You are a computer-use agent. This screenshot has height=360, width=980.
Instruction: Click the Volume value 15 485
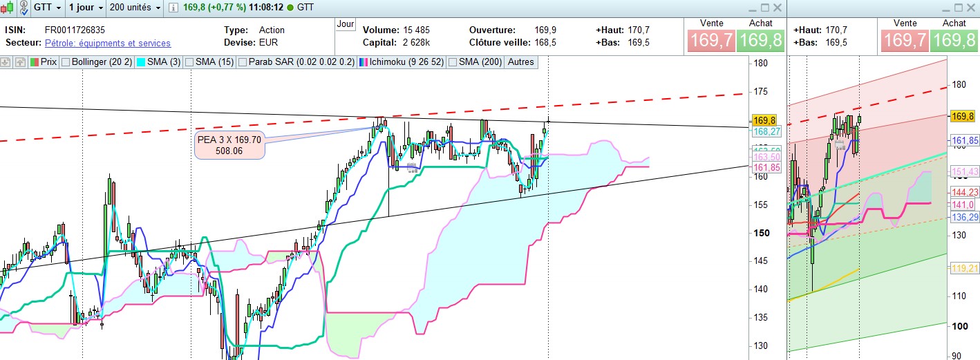[417, 30]
